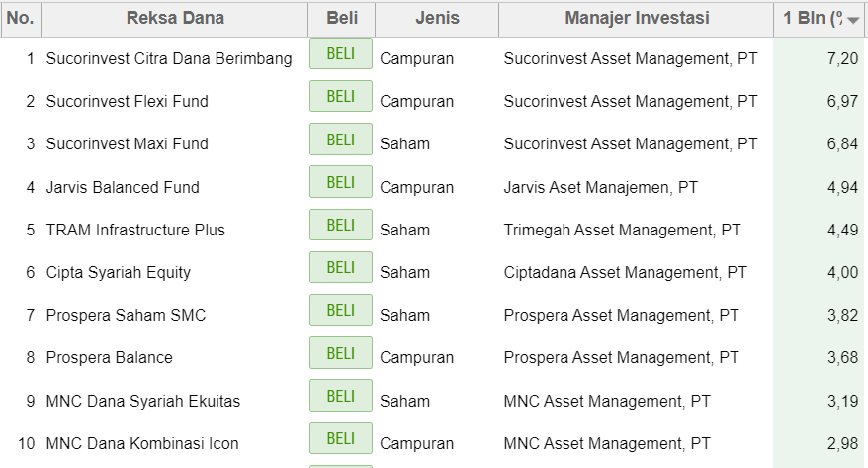
Task: Buy MNC Dana Syariah Ekuitas via BELI button
Action: click(341, 396)
